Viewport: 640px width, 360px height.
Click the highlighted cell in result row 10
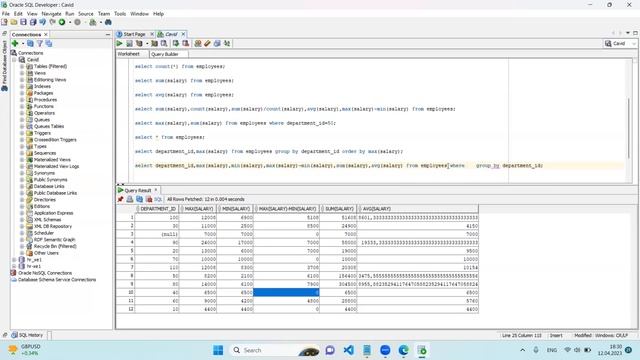coord(286,292)
